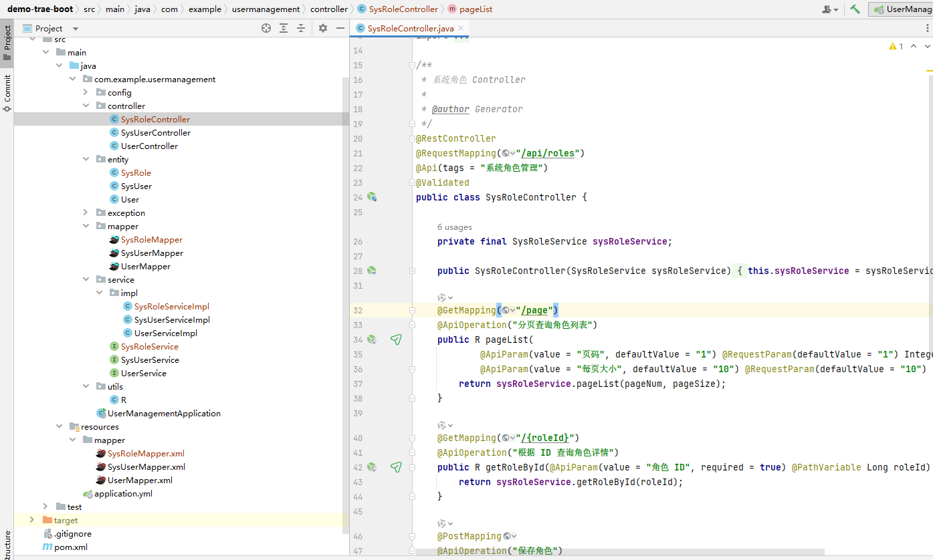
Task: Expand the exception package folder
Action: (x=86, y=213)
